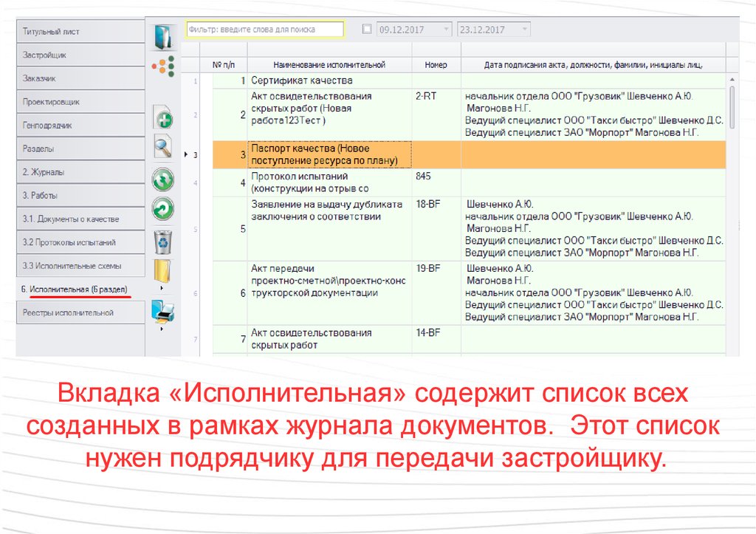The image size is (756, 534).
Task: Switch to the Титульный лист tab
Action: (x=80, y=32)
